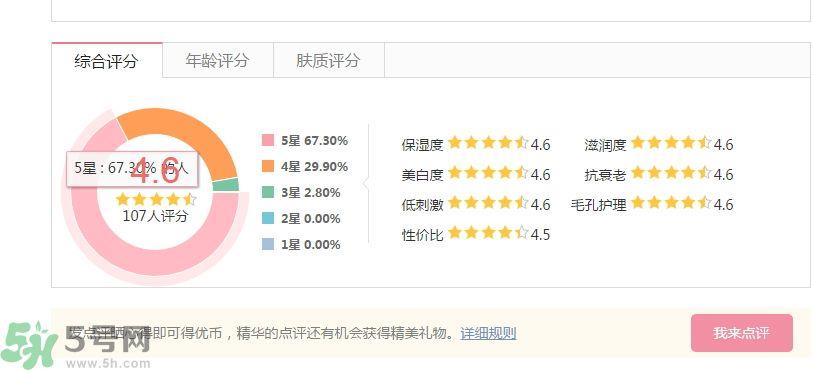
Task: Click the 2星 0.00% legend label
Action: point(311,219)
